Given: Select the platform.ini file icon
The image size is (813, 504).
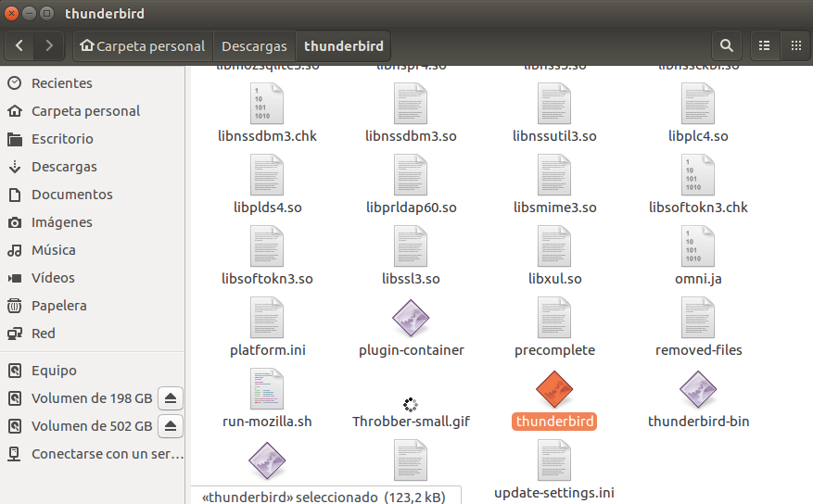Looking at the screenshot, I should click(x=267, y=318).
